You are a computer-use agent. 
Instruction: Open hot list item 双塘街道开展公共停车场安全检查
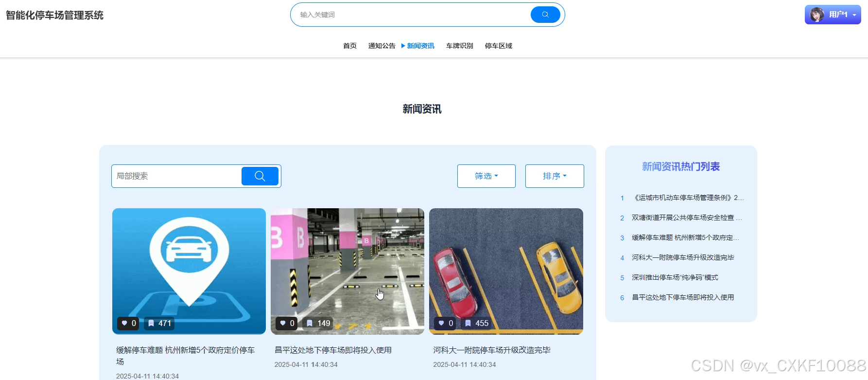coord(687,217)
